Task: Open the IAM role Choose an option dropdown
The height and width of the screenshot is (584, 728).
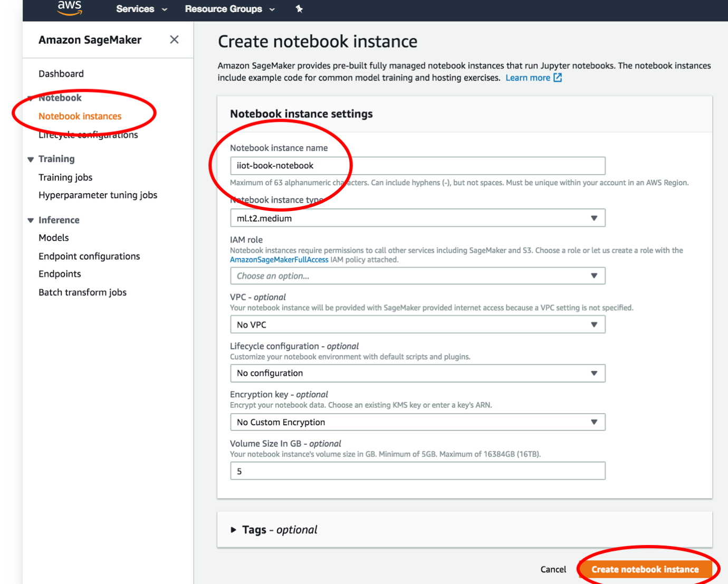Action: click(x=417, y=275)
